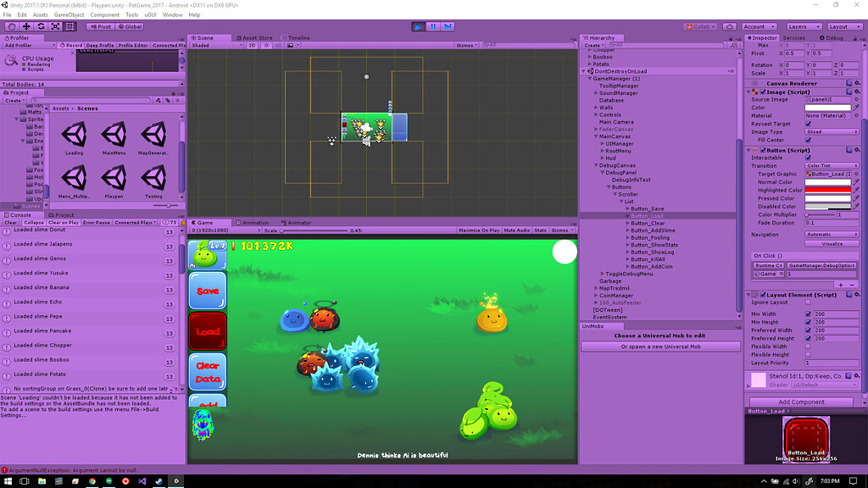Uncheck Raycast Target on the Image component
868x488 pixels.
809,124
